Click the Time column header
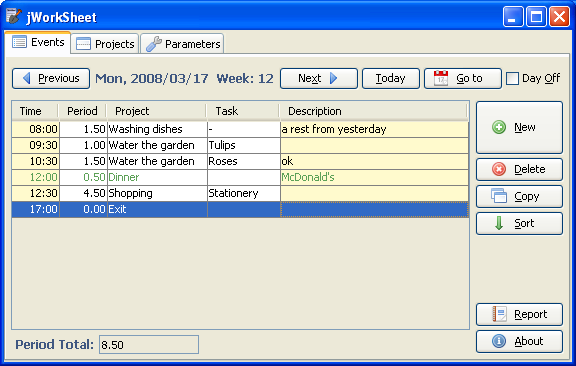The height and width of the screenshot is (366, 576). pyautogui.click(x=35, y=111)
